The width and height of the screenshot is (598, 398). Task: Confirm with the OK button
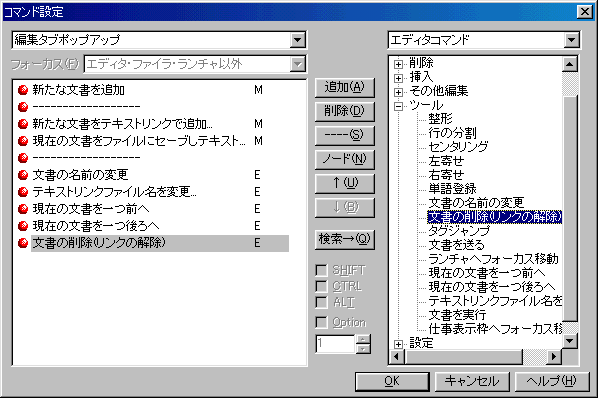coord(392,381)
